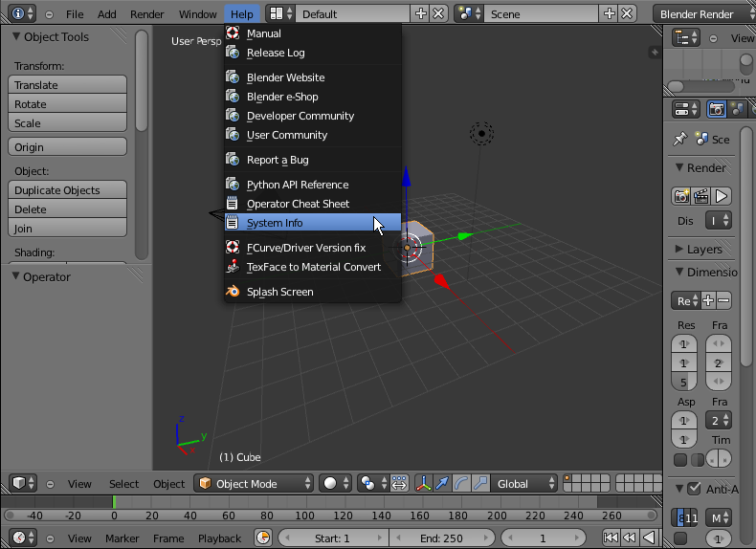The width and height of the screenshot is (756, 549).
Task: Click the render animation clapper icon
Action: [x=701, y=196]
